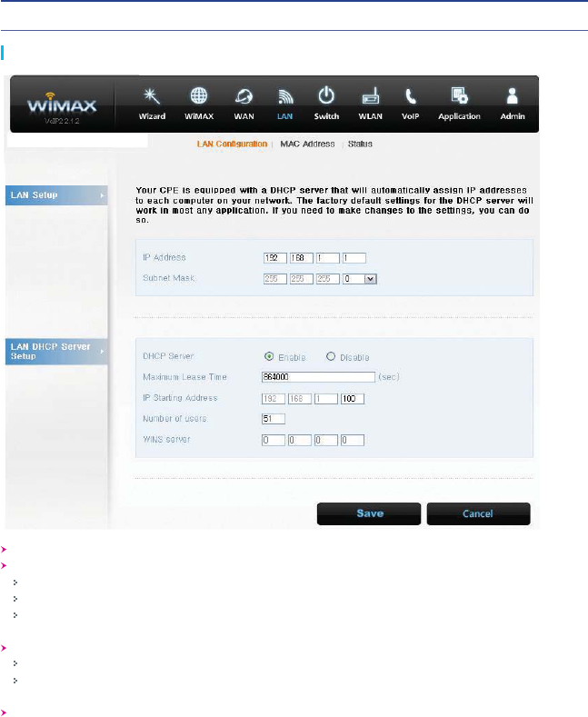Image resolution: width=588 pixels, height=717 pixels.
Task: Open the WLAN router icon
Action: click(371, 96)
